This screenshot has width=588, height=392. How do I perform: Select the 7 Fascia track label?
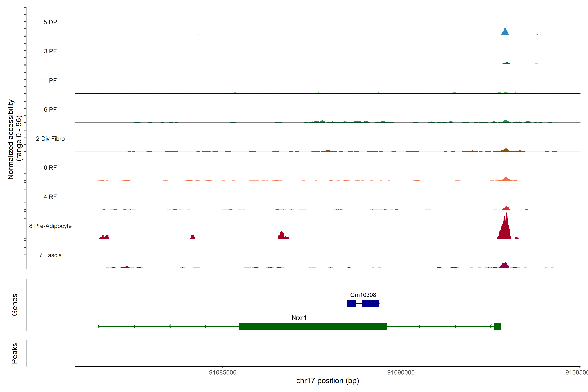tap(50, 255)
